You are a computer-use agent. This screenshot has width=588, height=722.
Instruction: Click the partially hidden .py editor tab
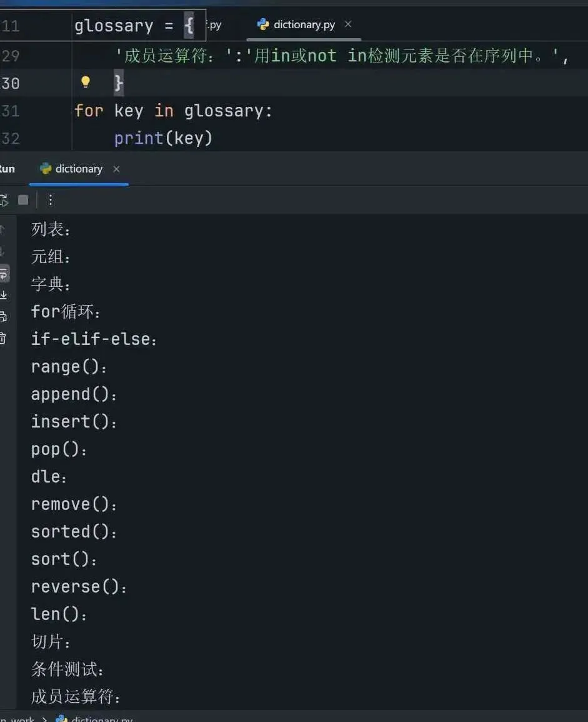click(215, 25)
